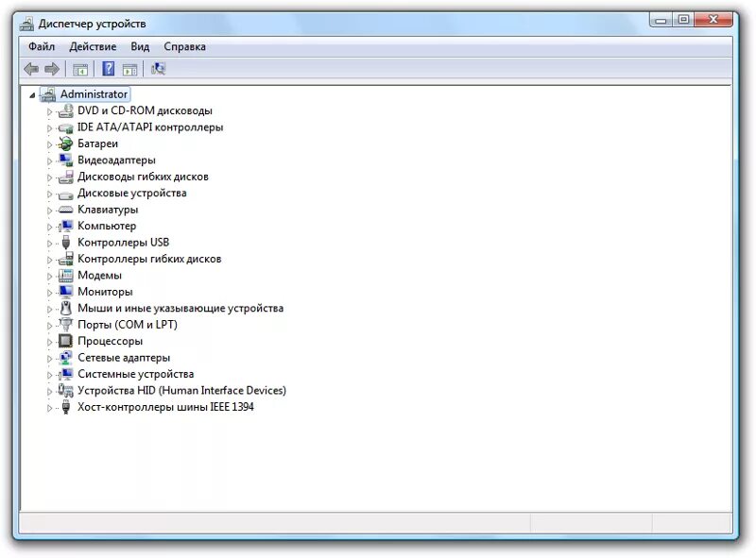Expand the Клавиатуры node

click(x=49, y=211)
